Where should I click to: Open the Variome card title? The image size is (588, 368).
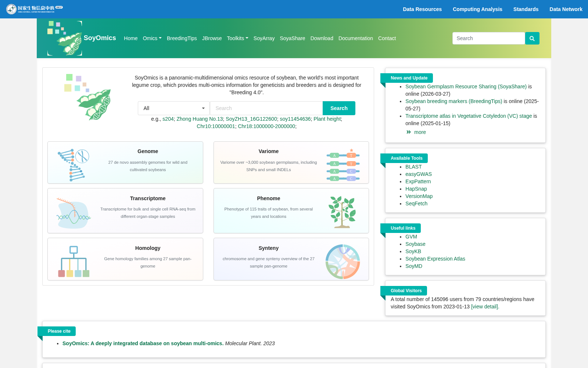[269, 151]
